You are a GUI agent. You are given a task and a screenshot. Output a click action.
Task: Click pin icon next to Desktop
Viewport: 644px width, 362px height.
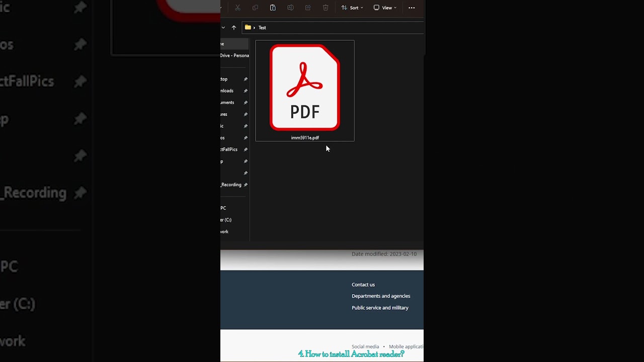(246, 79)
